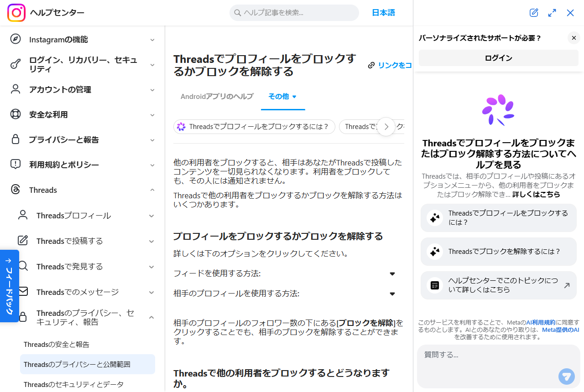Click the lifebuoy icon for 安全な利用
Viewport: 584px width, 392px height.
point(16,114)
